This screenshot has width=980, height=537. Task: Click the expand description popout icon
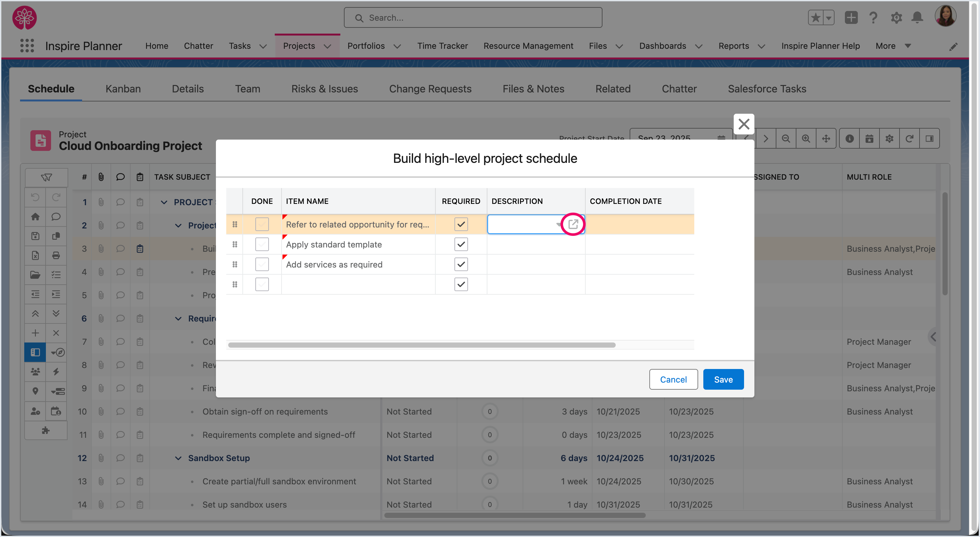tap(573, 224)
